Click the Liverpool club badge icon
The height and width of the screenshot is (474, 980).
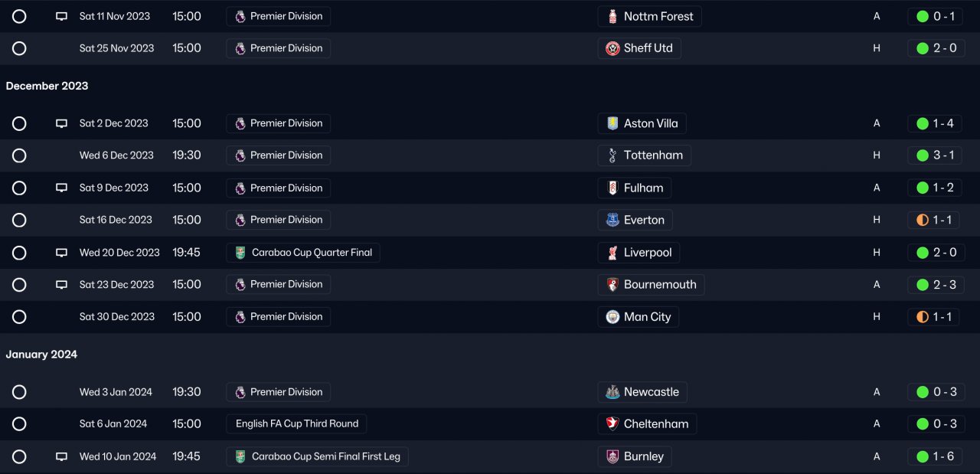point(612,253)
